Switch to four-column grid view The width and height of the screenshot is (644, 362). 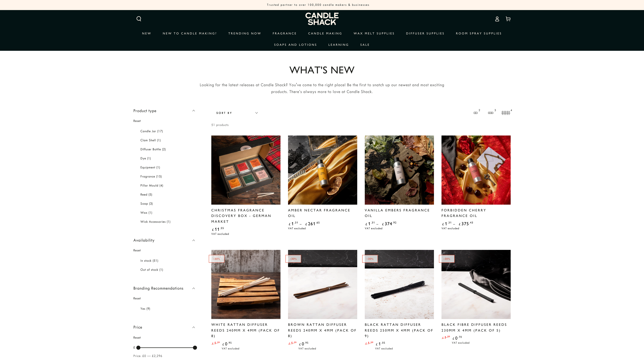coord(507,112)
